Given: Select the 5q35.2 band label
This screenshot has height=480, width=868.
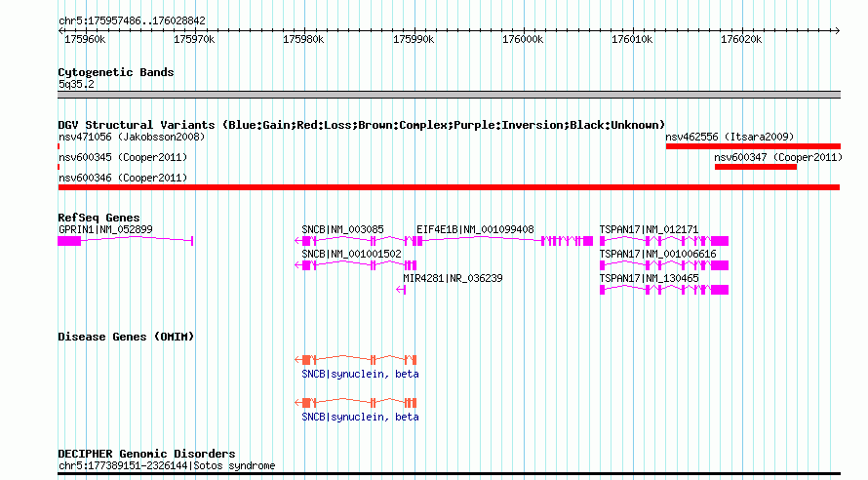Looking at the screenshot, I should tap(76, 84).
